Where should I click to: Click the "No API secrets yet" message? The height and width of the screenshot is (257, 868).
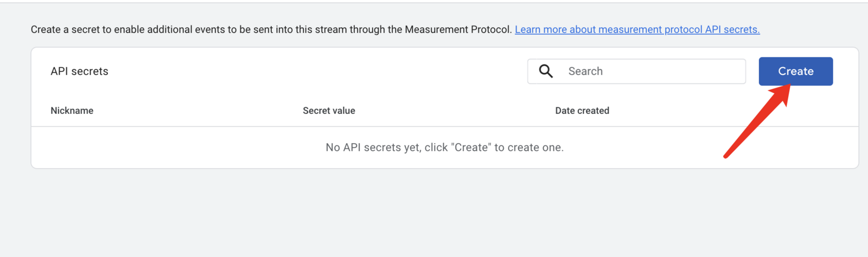tap(444, 147)
